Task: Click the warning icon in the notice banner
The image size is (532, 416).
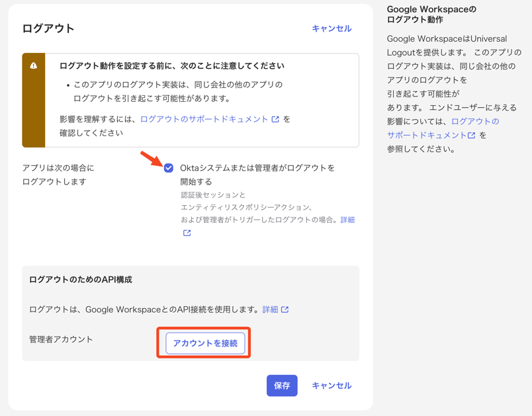Action: click(x=34, y=65)
